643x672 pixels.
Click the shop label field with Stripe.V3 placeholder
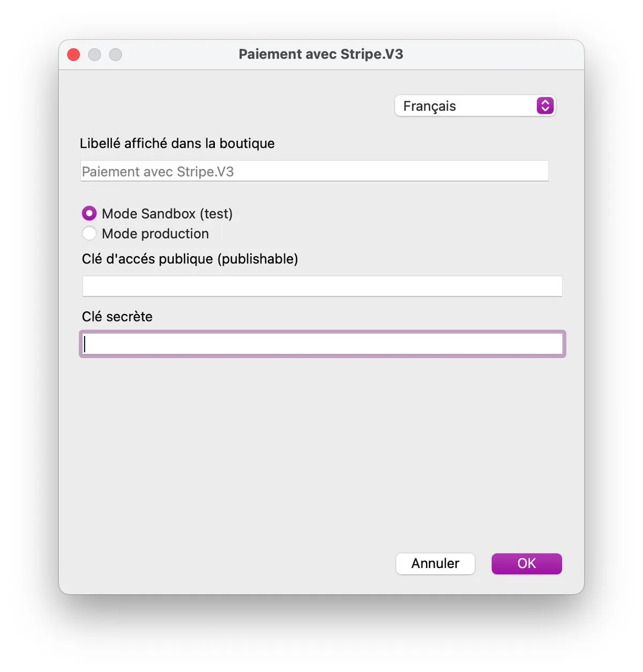(315, 171)
